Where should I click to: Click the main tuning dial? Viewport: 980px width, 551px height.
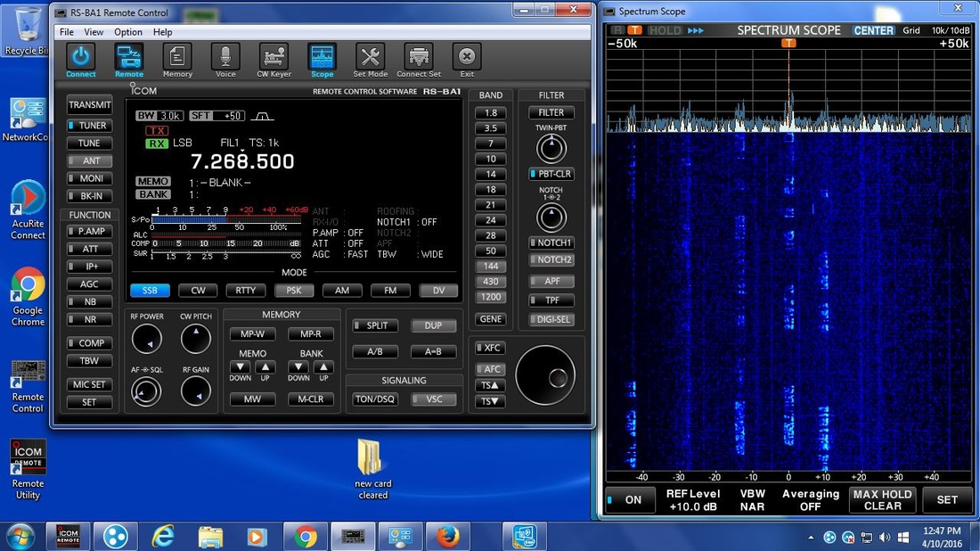(545, 375)
